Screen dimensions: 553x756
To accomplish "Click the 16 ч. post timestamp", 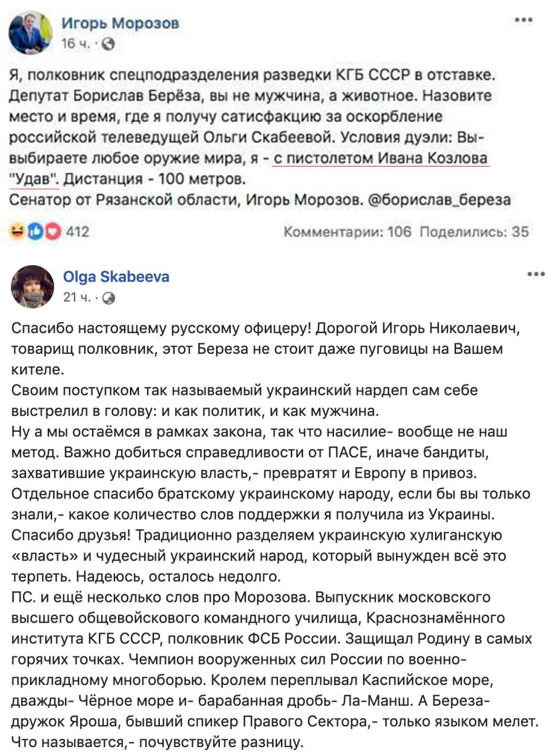I will click(76, 44).
